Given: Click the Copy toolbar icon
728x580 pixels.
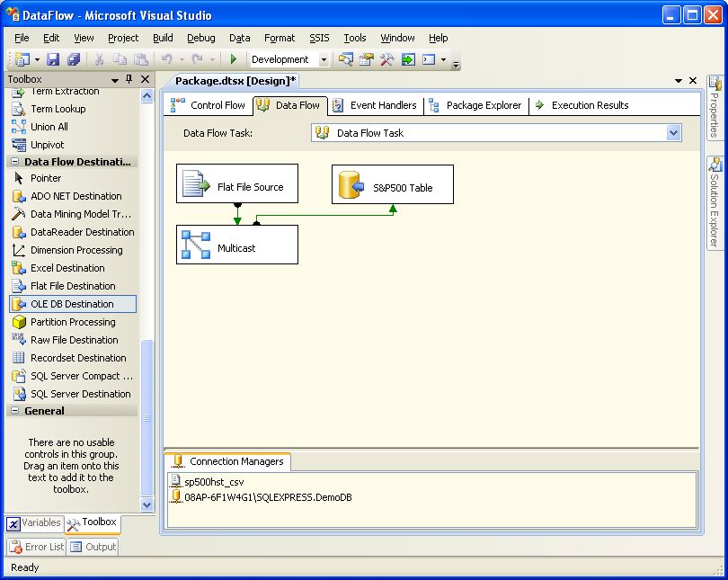Looking at the screenshot, I should [120, 59].
